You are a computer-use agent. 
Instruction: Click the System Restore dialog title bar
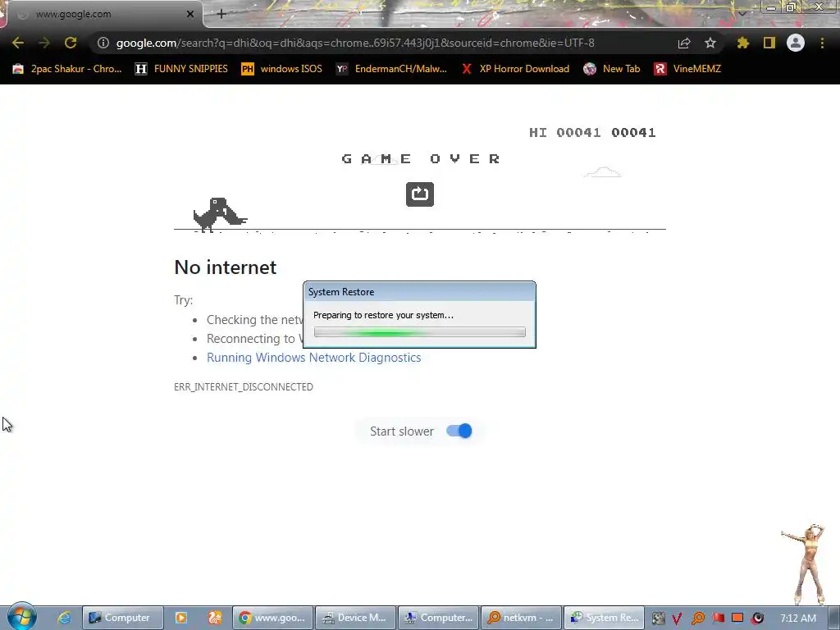tap(419, 292)
